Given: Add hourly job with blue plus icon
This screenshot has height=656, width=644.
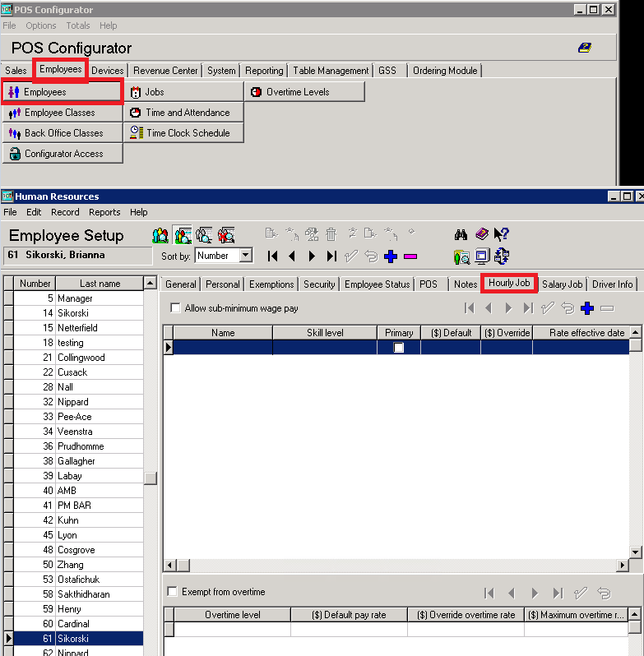Looking at the screenshot, I should pos(587,308).
